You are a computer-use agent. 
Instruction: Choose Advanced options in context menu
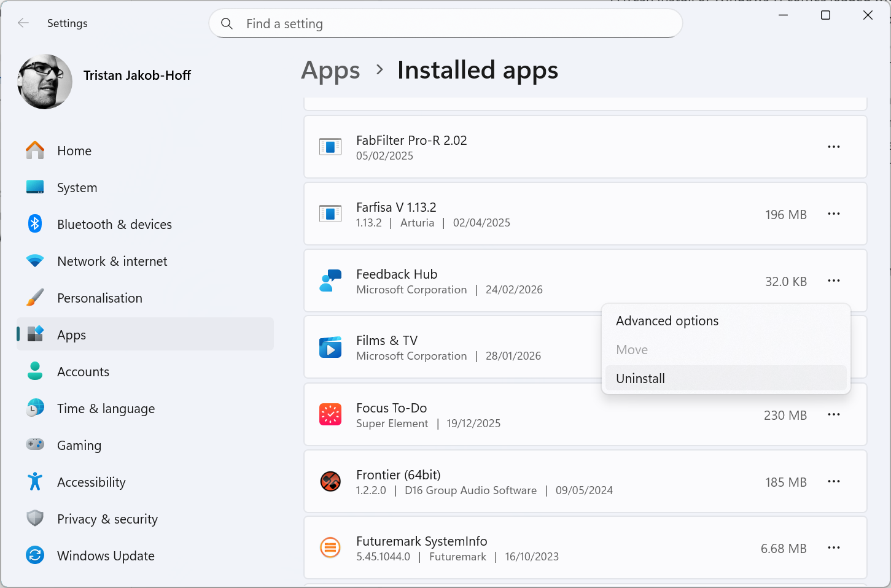coord(667,321)
